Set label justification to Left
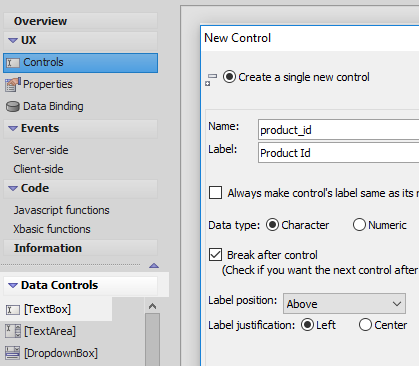Image resolution: width=419 pixels, height=366 pixels. [x=307, y=325]
